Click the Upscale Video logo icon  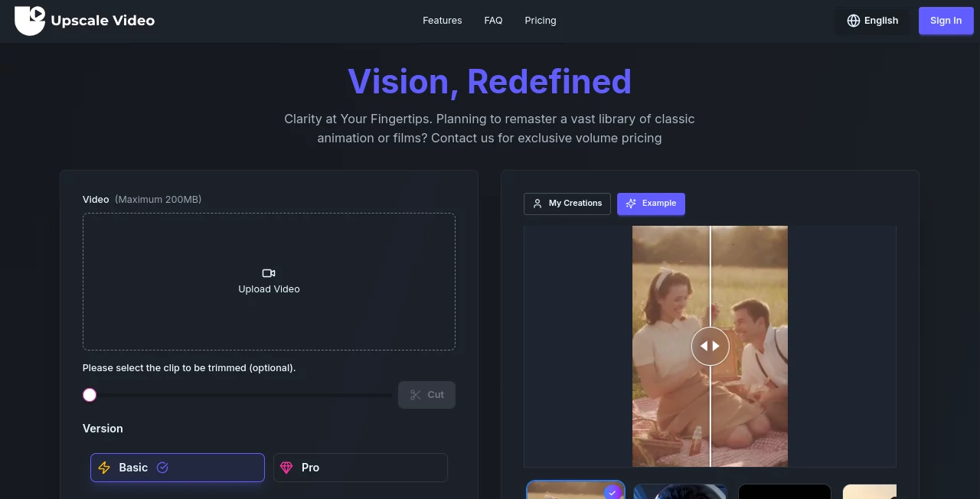30,20
